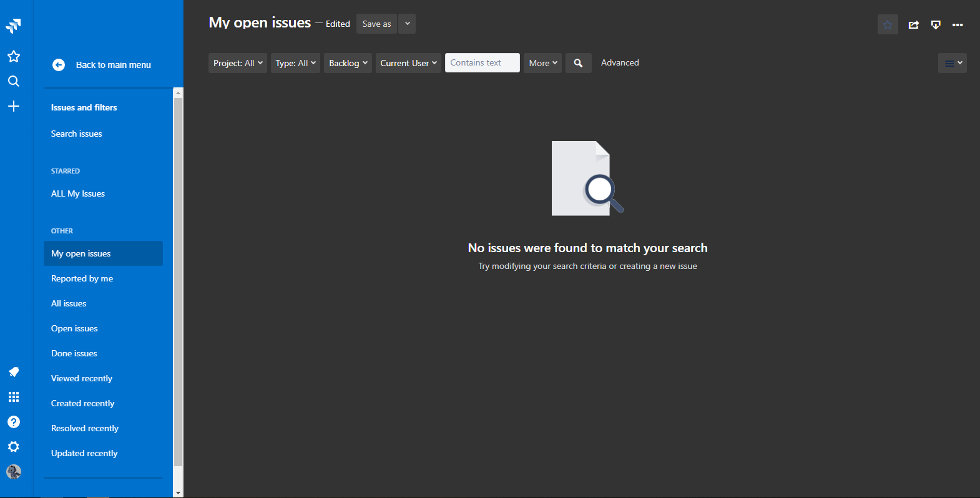
Task: Open the three-dots more actions menu
Action: (x=958, y=25)
